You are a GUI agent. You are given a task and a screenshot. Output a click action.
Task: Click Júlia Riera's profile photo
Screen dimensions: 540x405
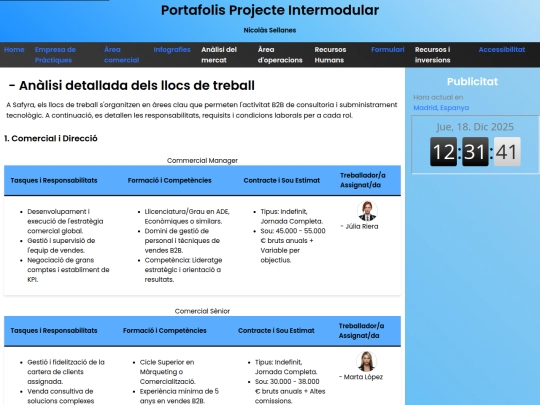[367, 211]
